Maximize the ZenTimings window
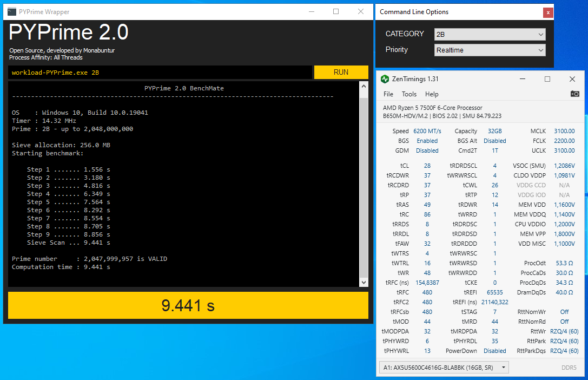 [547, 79]
